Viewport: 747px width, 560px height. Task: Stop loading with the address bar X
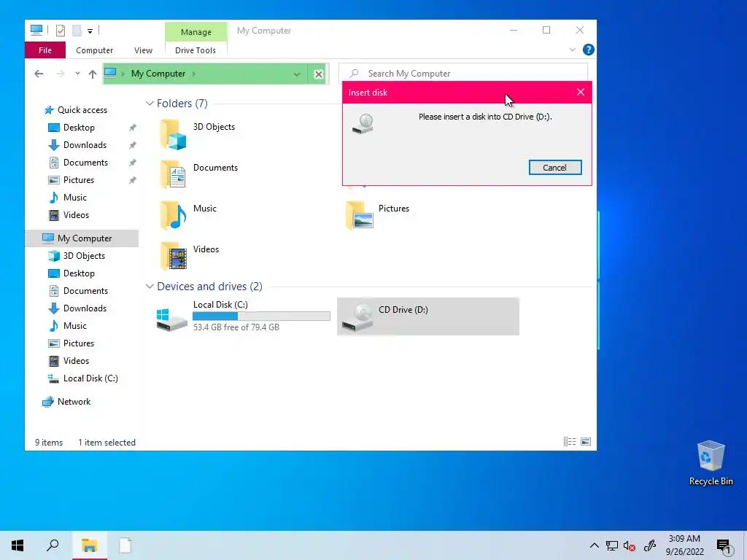coord(319,74)
